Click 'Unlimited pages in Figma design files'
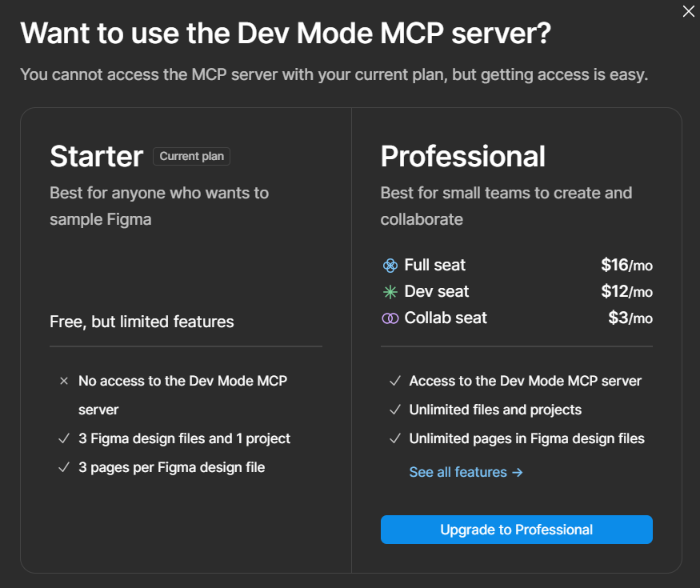Viewport: 700px width, 588px height. 526,438
